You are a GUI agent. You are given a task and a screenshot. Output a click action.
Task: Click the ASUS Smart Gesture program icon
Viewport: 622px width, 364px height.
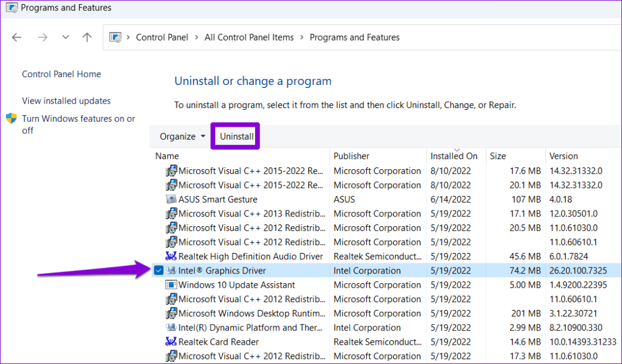click(171, 199)
